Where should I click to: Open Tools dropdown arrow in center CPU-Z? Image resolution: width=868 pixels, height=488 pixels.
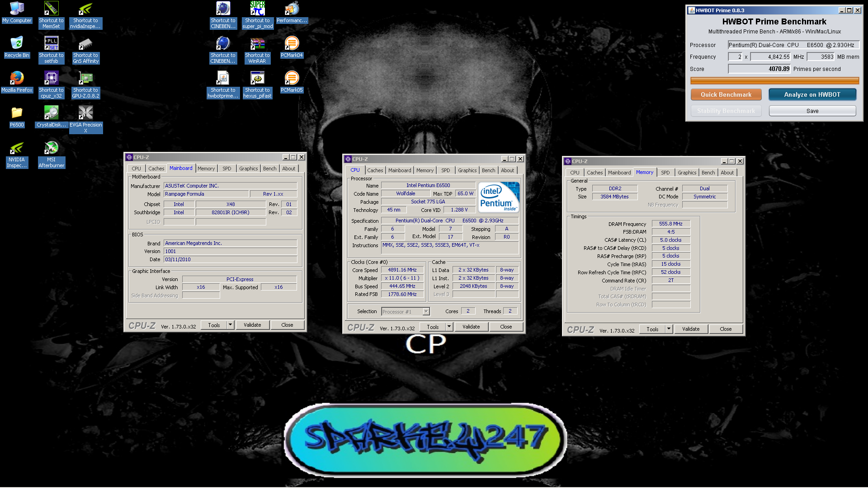point(449,327)
